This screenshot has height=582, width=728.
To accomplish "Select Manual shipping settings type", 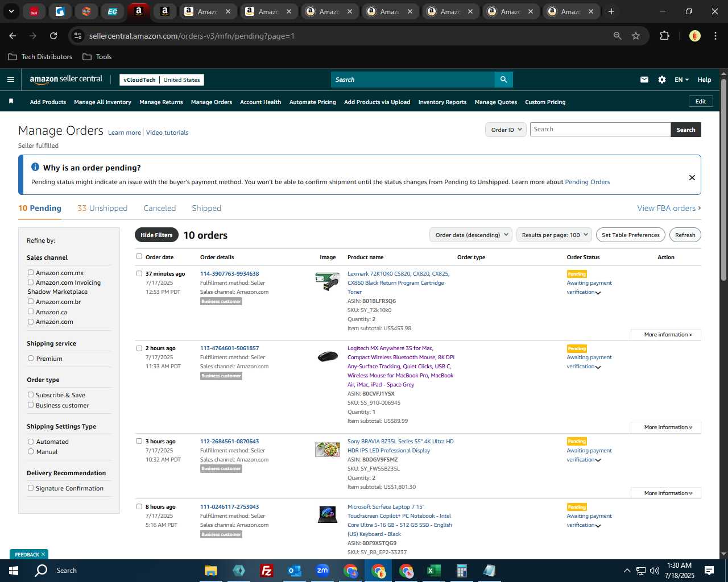I will click(x=31, y=452).
